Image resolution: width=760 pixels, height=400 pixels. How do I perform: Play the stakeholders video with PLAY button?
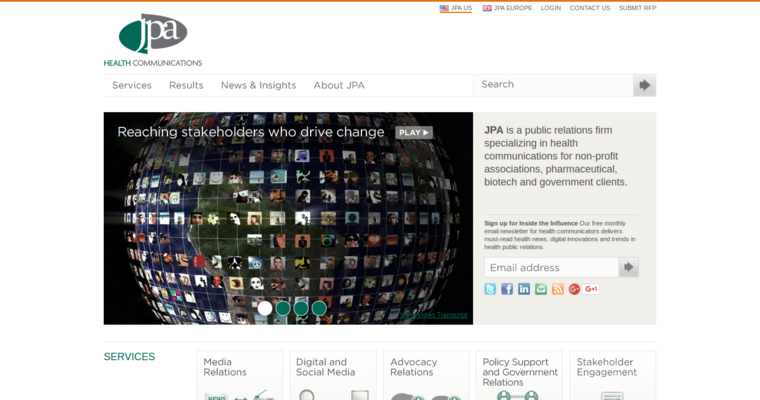(414, 132)
